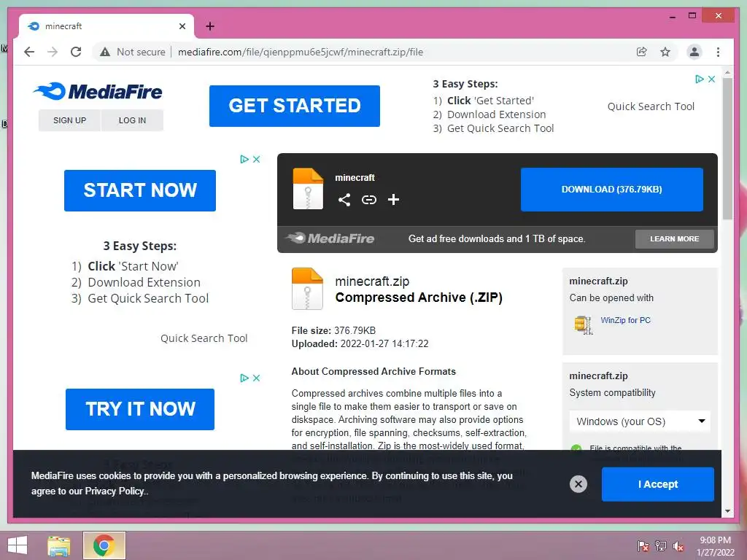Select the minecraft browser tab
The image size is (747, 560).
[107, 26]
